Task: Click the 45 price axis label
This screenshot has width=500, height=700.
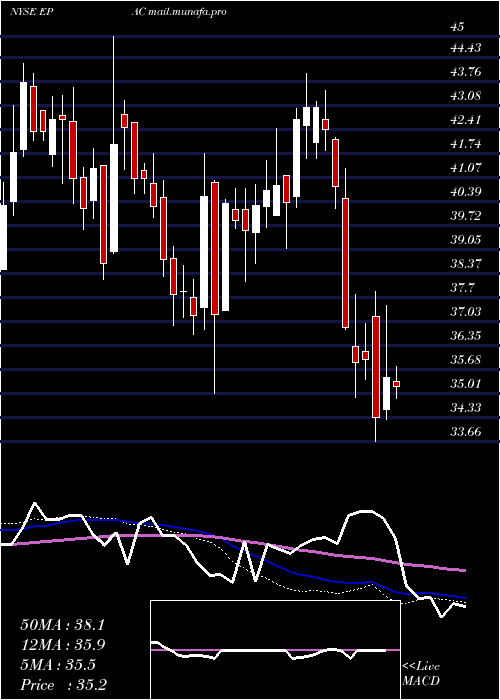Action: [458, 26]
